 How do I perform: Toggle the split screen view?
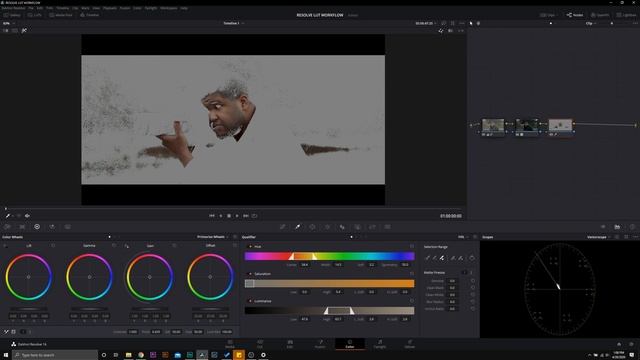[x=15, y=31]
